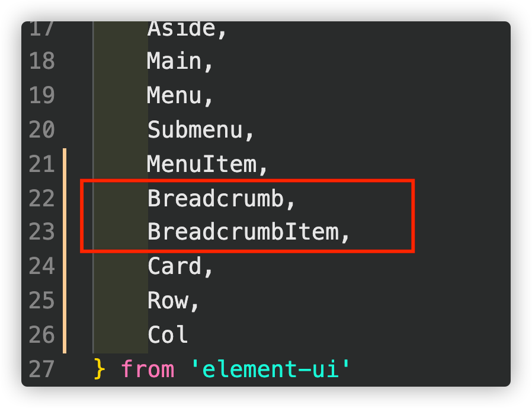Click the Row identifier
The image size is (532, 408).
click(168, 300)
